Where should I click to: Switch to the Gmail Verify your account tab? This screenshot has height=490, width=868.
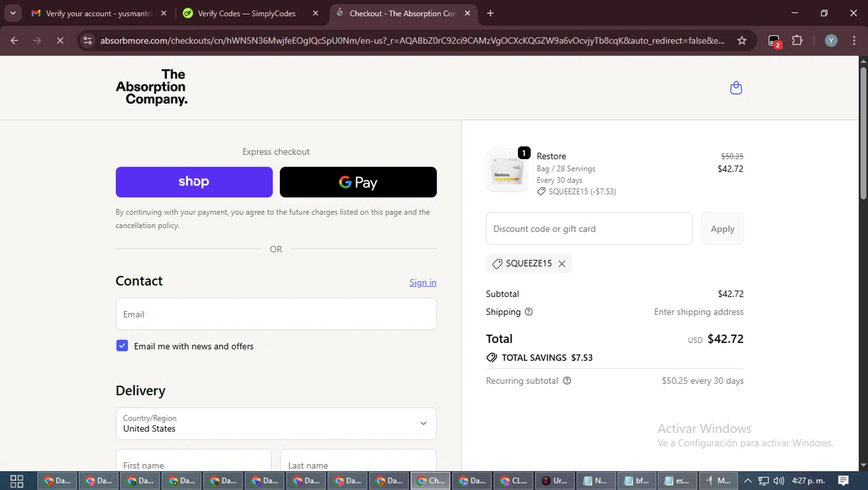100,13
